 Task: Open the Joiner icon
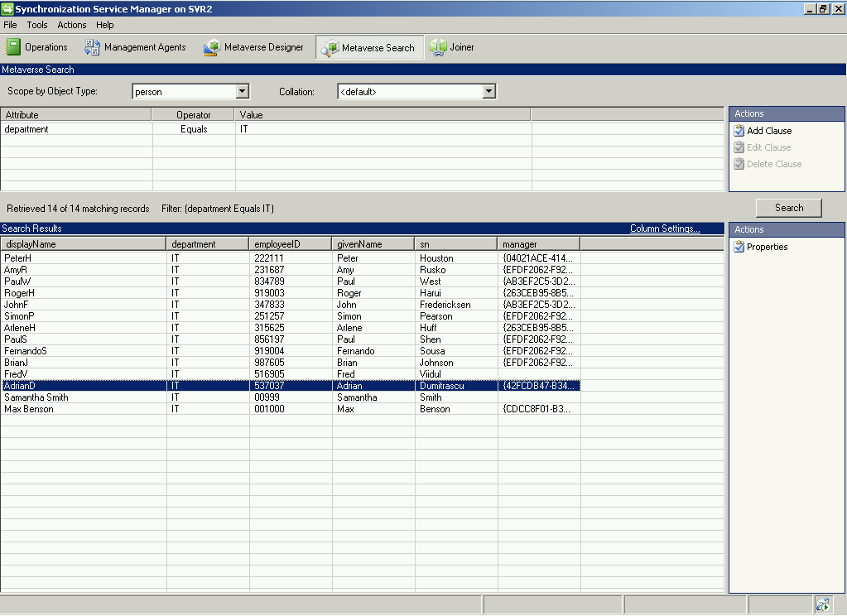(x=438, y=47)
